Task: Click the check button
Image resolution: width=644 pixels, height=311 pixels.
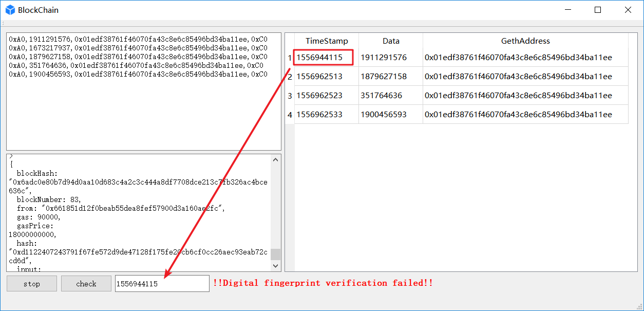Action: click(x=86, y=284)
